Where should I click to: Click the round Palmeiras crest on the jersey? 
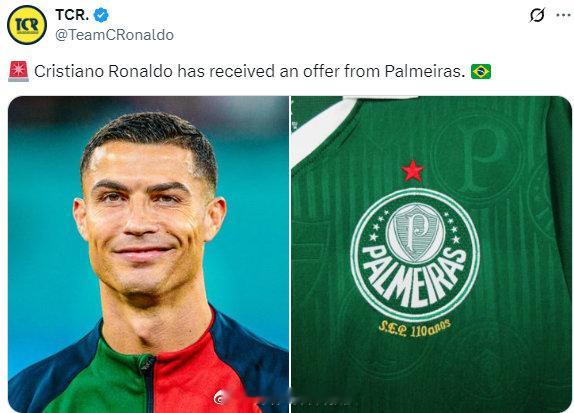click(415, 255)
